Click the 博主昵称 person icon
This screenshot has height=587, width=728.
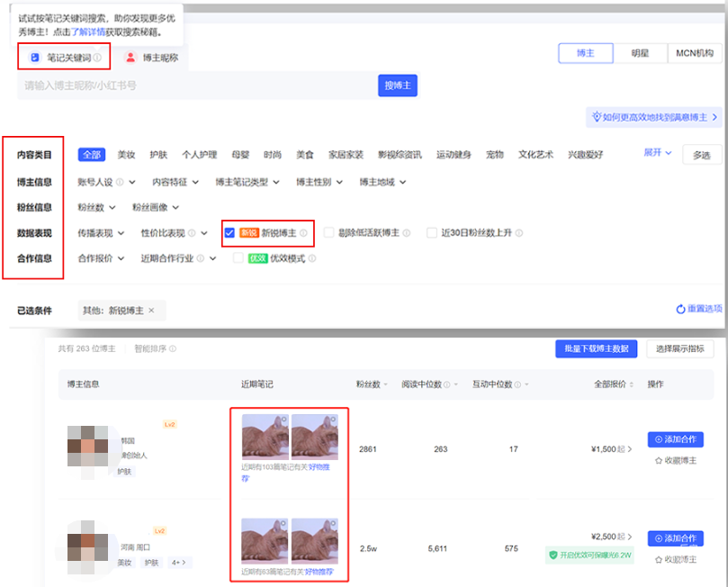pos(130,58)
